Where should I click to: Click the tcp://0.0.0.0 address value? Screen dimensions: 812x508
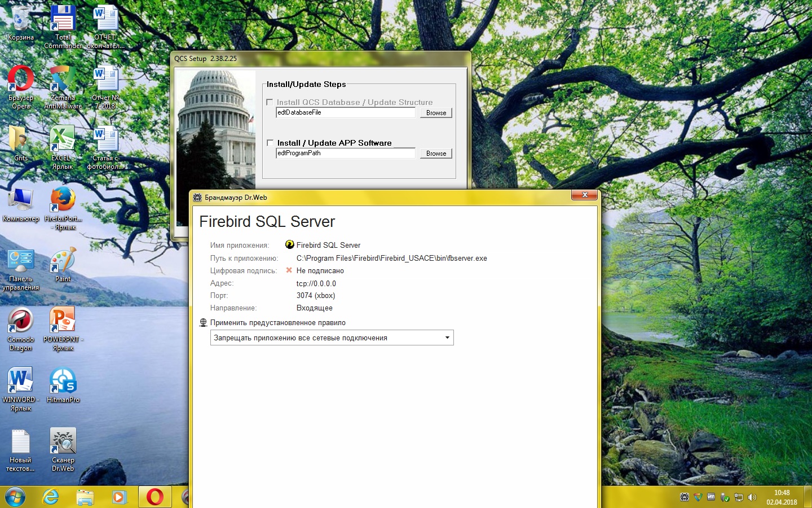point(316,284)
